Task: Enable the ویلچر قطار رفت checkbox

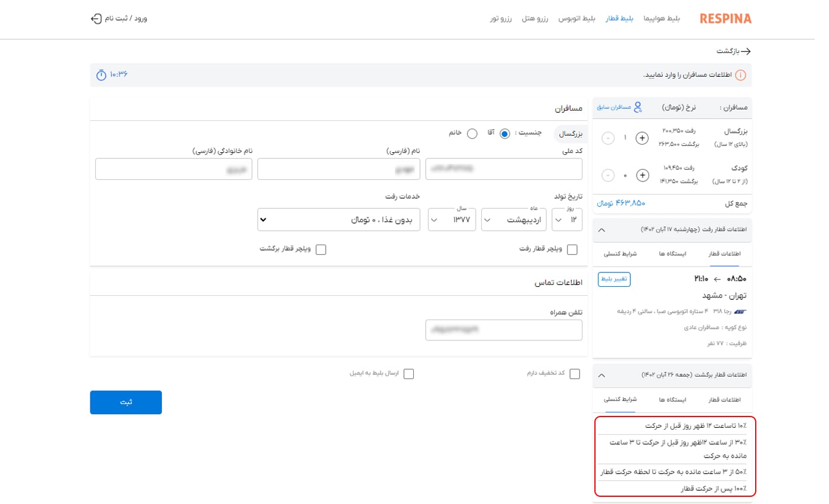Action: point(572,250)
